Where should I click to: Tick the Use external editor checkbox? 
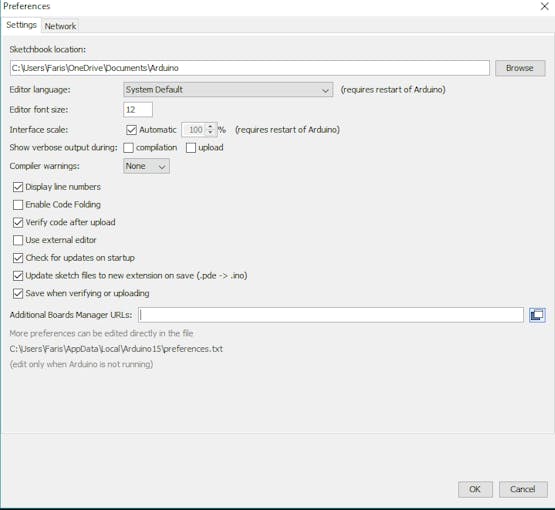(18, 240)
